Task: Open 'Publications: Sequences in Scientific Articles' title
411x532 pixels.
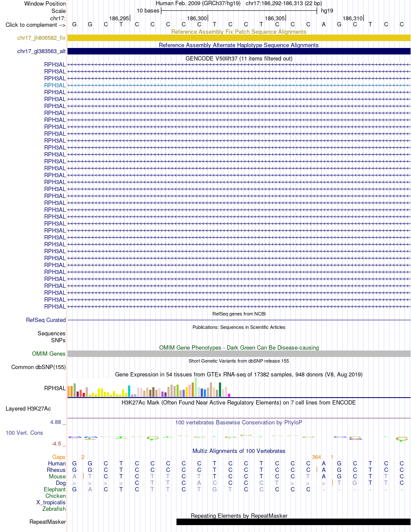Action: (239, 327)
